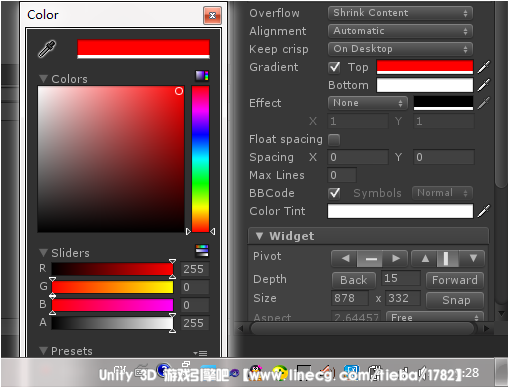Set pivot to left arrow
Screen dimensions: 508x392
[345, 258]
